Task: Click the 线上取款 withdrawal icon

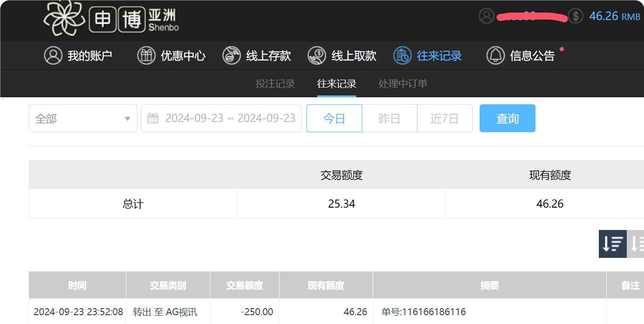Action: [317, 55]
